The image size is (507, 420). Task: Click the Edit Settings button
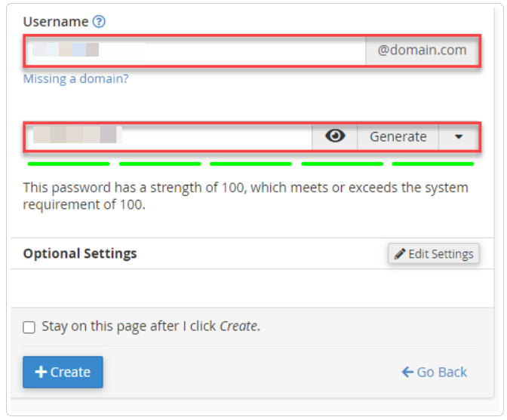pyautogui.click(x=434, y=253)
